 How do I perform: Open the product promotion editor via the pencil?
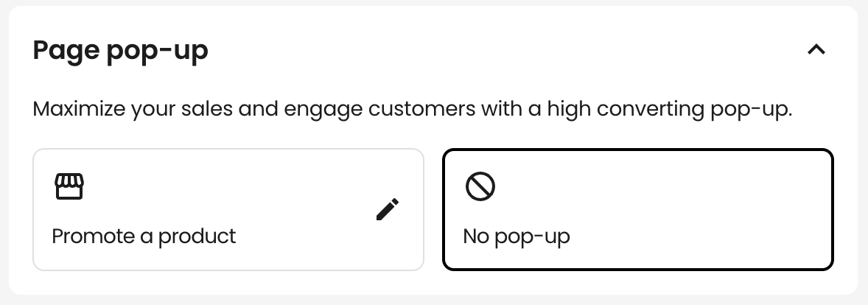[x=388, y=209]
